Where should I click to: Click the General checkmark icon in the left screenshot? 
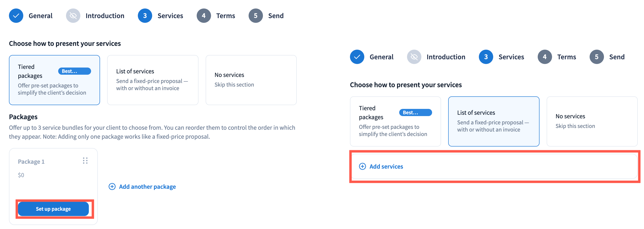click(x=16, y=16)
